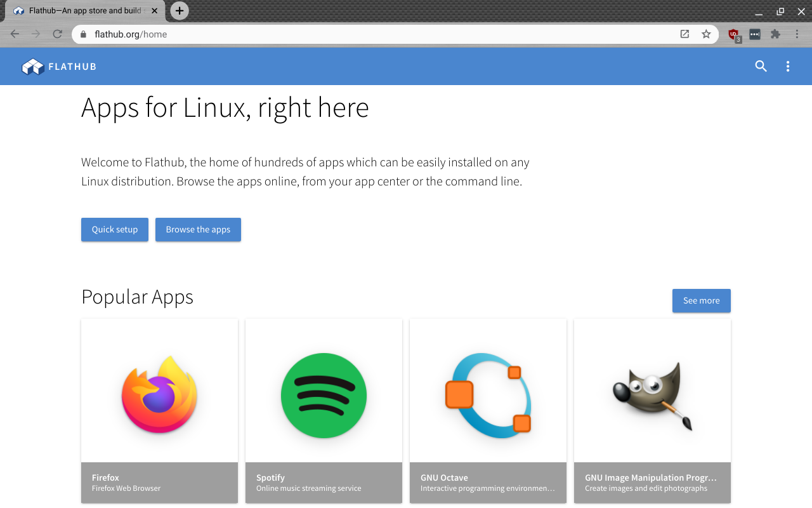Viewport: 812px width, 508px height.
Task: Click the 'Online music streaming service' text
Action: click(308, 488)
